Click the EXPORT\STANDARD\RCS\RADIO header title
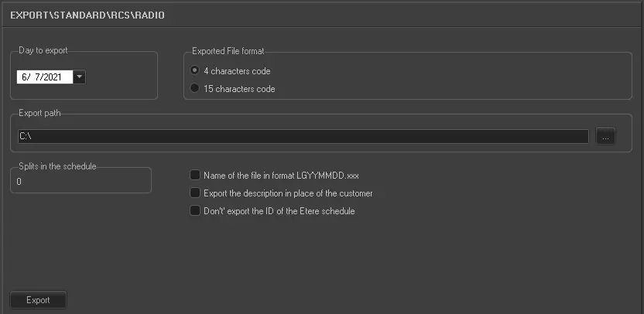 [87, 15]
